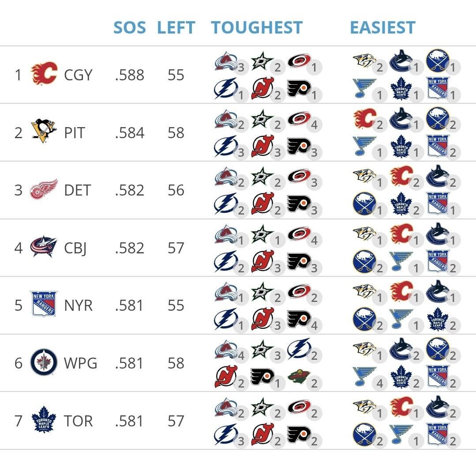Click the Nashville Predators logo in CGY row
This screenshot has width=476, height=452.
[364, 60]
